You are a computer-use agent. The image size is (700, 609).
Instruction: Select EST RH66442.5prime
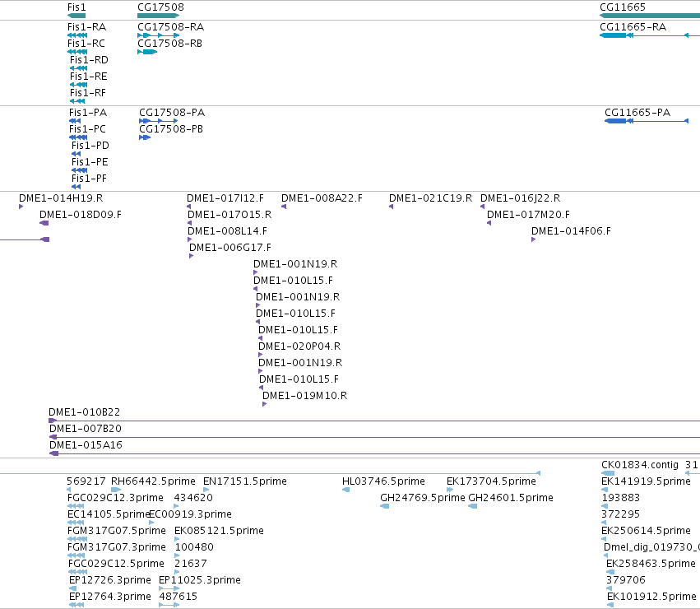[153, 481]
